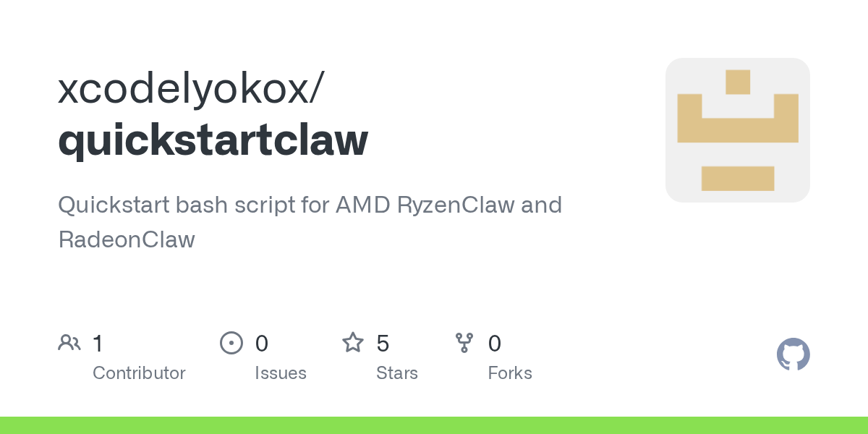Open the GitHub Octocat logo
The image size is (868, 434).
click(x=793, y=354)
